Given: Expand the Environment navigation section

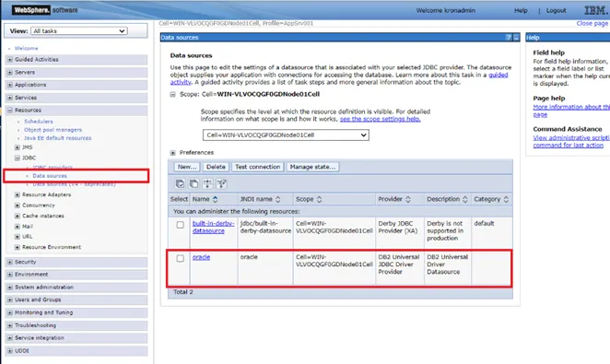Looking at the screenshot, I should 10,275.
